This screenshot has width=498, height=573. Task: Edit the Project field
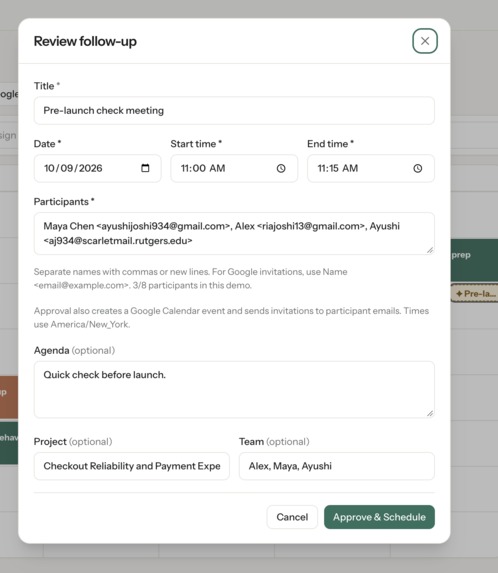click(x=132, y=466)
